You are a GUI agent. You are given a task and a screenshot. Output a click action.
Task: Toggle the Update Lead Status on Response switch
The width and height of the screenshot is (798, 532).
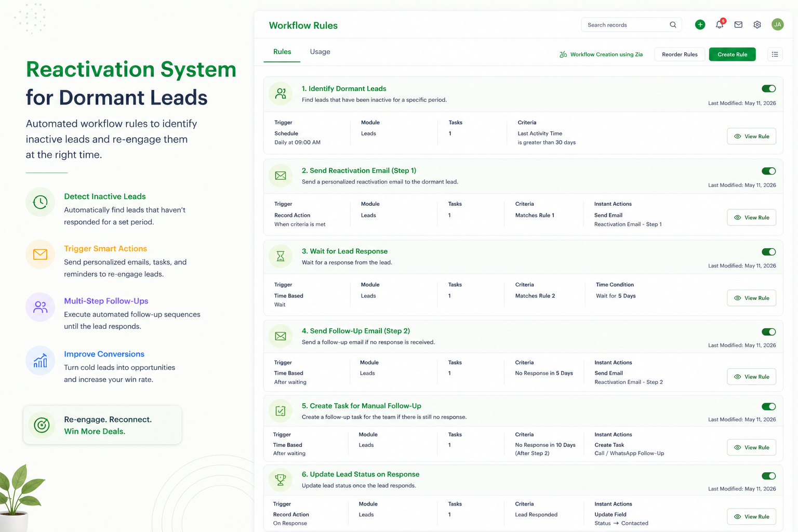tap(768, 476)
